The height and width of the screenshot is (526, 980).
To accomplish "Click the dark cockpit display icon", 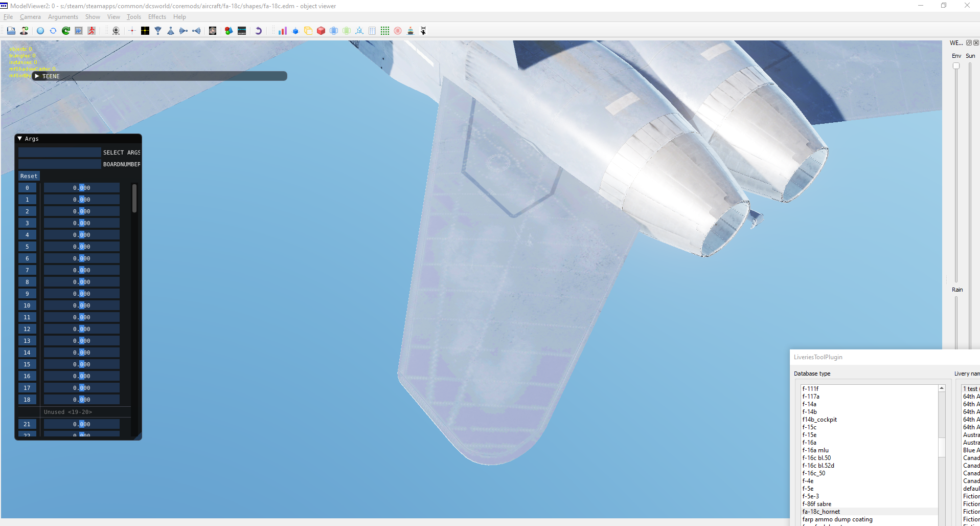I will click(242, 31).
